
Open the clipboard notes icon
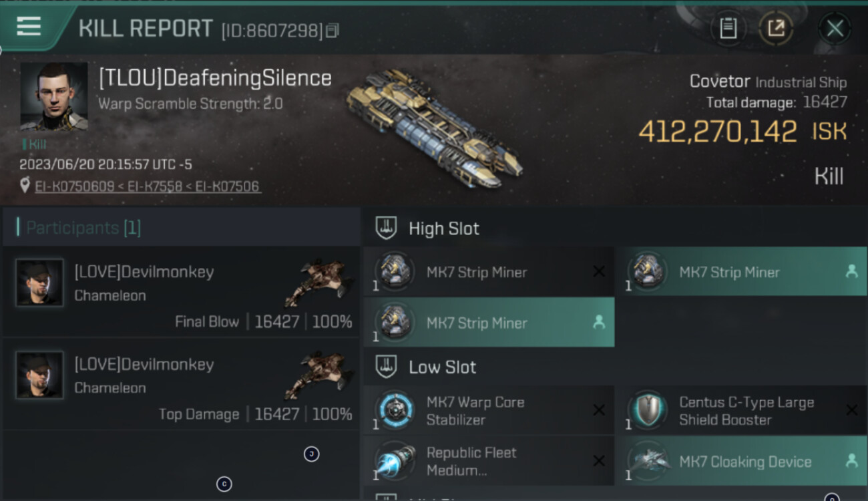(x=728, y=28)
